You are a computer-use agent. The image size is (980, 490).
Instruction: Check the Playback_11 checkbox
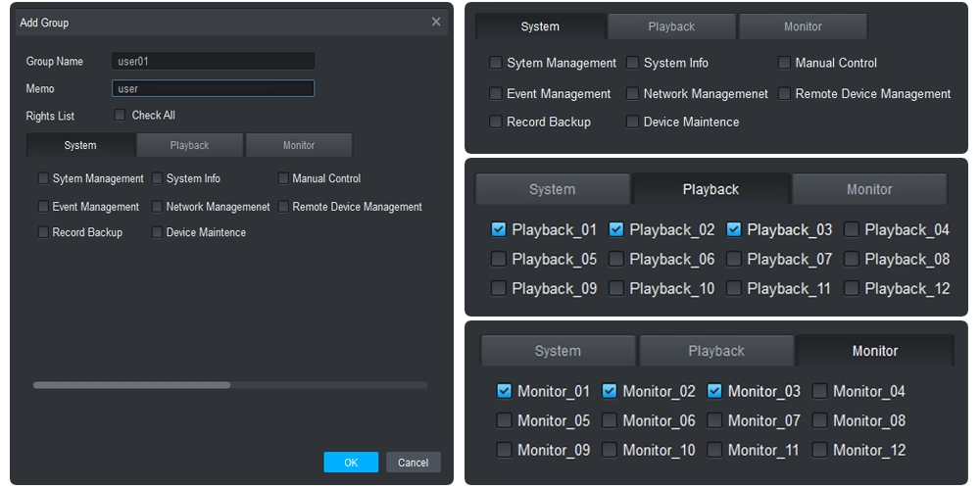point(734,289)
